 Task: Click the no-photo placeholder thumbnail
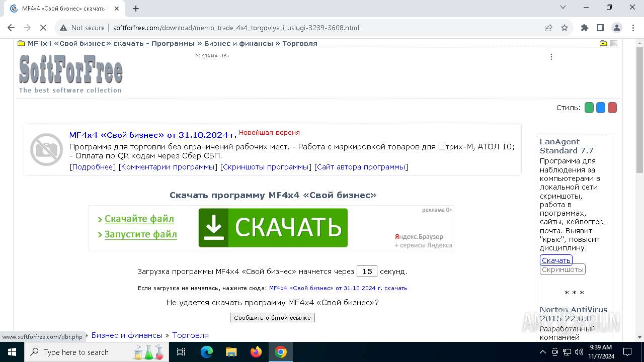click(x=46, y=149)
